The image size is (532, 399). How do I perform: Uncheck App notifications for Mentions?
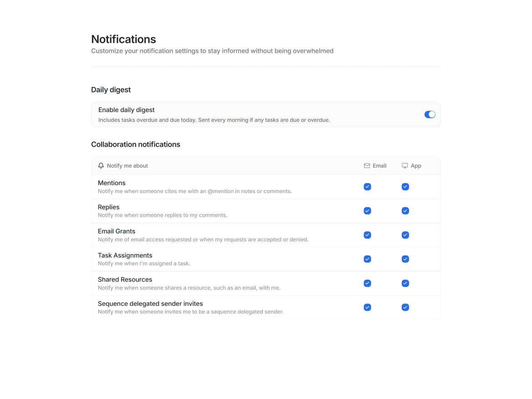pos(405,187)
